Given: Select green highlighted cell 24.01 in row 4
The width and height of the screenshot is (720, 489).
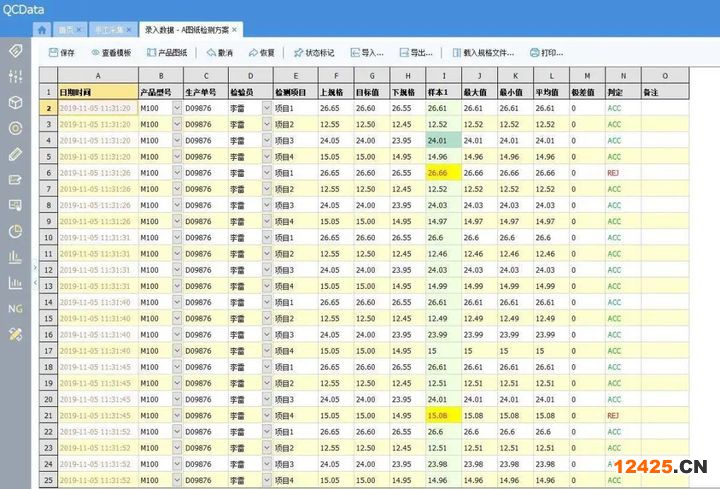Looking at the screenshot, I should click(444, 141).
